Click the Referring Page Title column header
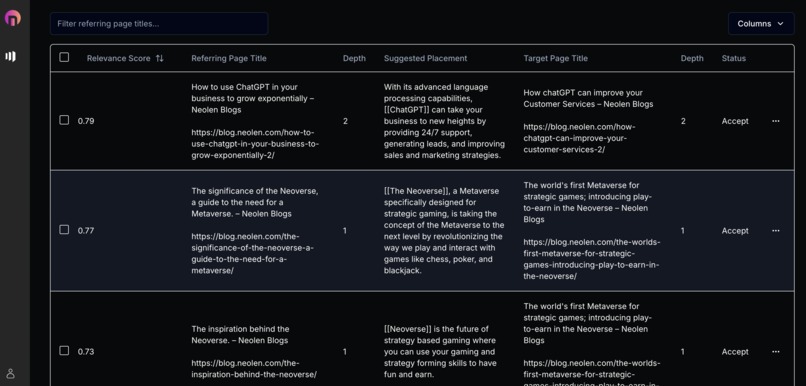Image resolution: width=806 pixels, height=386 pixels. (x=229, y=58)
